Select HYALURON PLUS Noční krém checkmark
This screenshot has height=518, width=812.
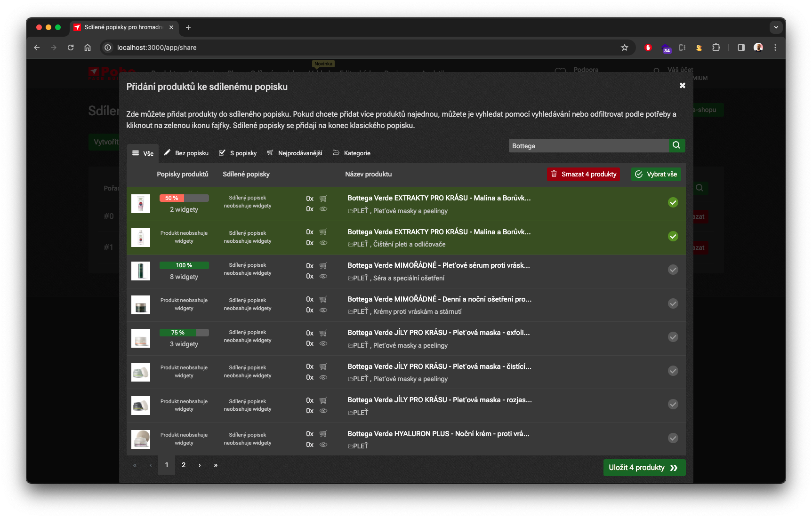pyautogui.click(x=673, y=438)
